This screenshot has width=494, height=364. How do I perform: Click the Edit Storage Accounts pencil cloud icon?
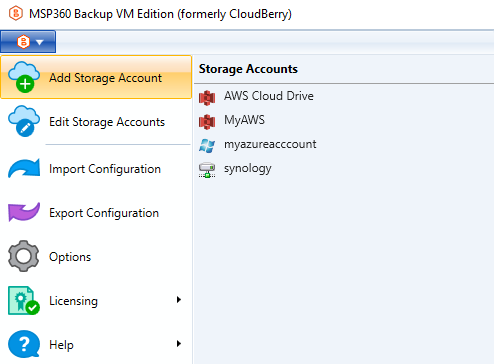(x=24, y=121)
